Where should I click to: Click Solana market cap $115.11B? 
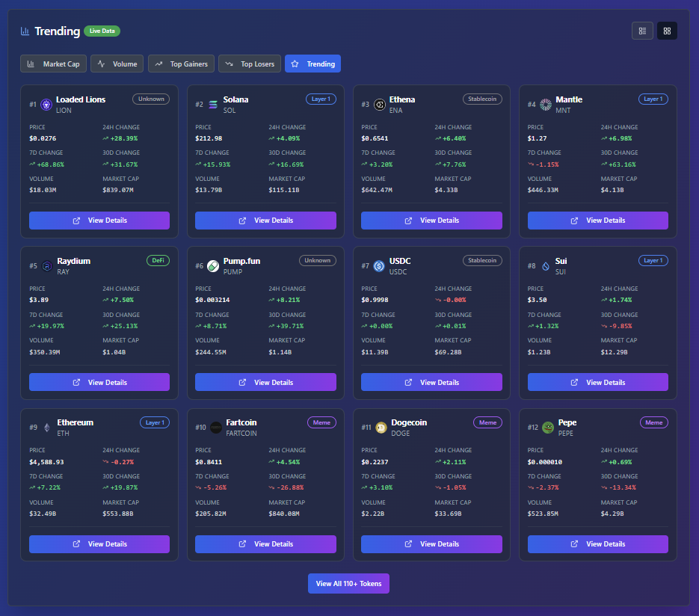point(284,191)
